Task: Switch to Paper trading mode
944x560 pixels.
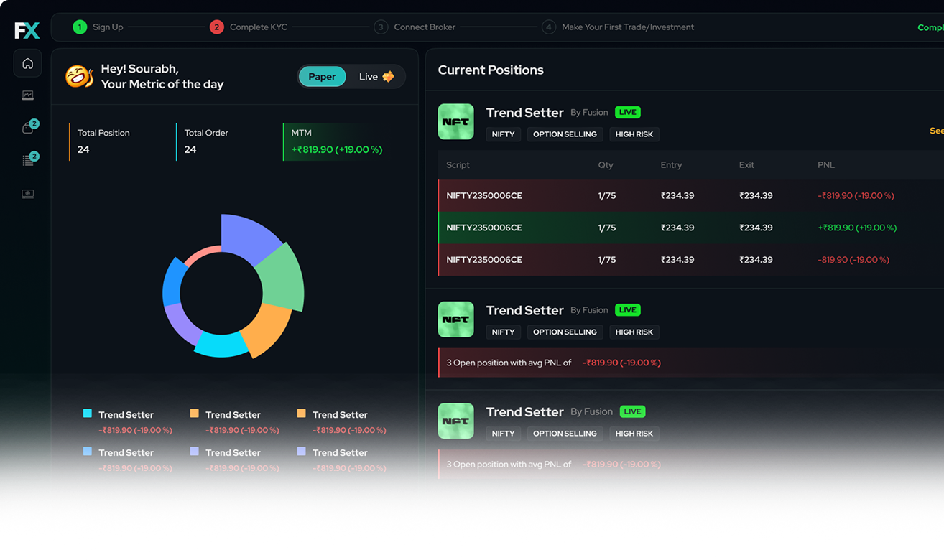Action: [322, 77]
